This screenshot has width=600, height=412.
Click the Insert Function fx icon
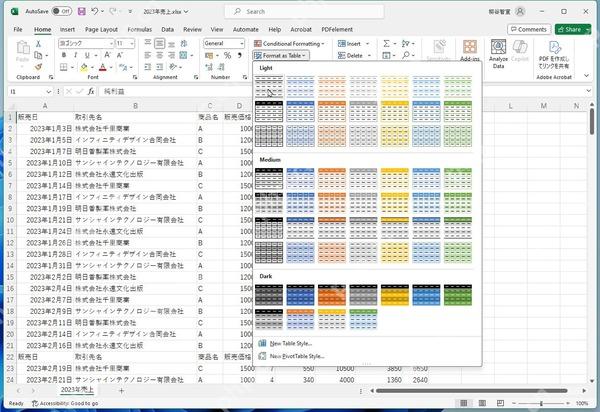pyautogui.click(x=91, y=92)
